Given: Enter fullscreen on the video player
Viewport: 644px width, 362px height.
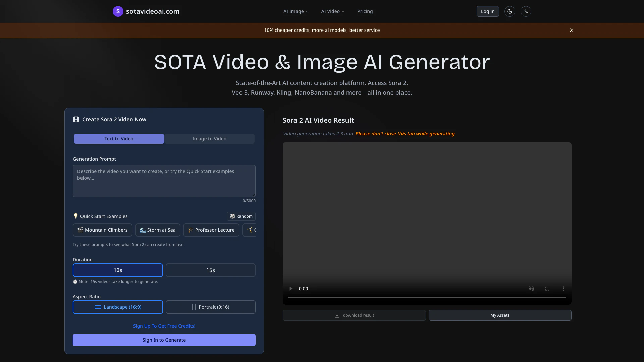Looking at the screenshot, I should coord(547,289).
